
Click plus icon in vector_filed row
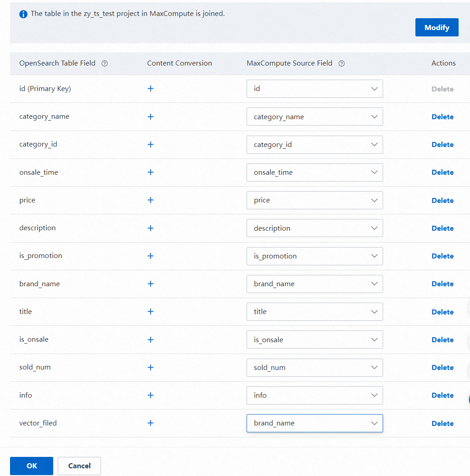tap(151, 423)
